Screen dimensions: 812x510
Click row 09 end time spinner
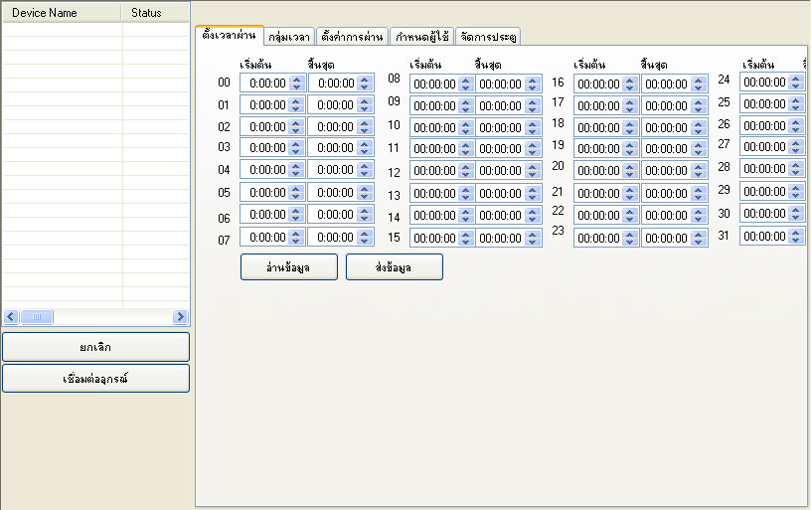tap(533, 105)
